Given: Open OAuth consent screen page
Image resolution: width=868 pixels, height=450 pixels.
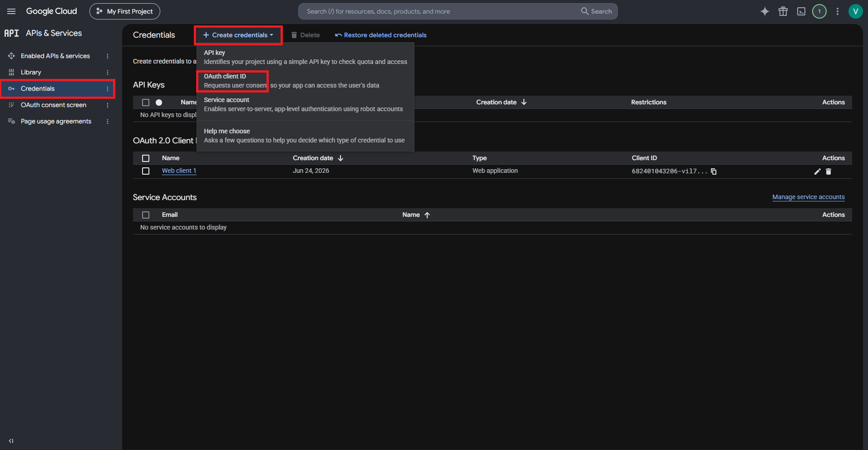Looking at the screenshot, I should coord(54,105).
